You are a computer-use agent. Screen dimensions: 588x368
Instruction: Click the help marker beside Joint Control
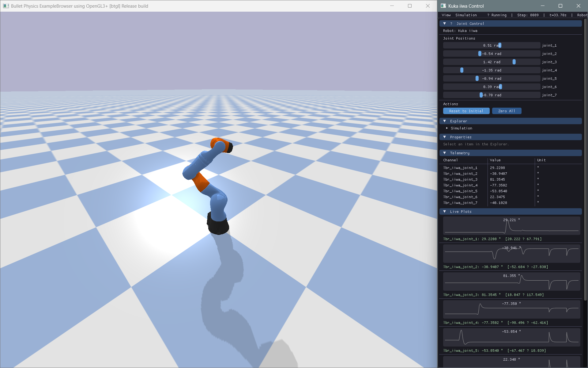pyautogui.click(x=451, y=24)
